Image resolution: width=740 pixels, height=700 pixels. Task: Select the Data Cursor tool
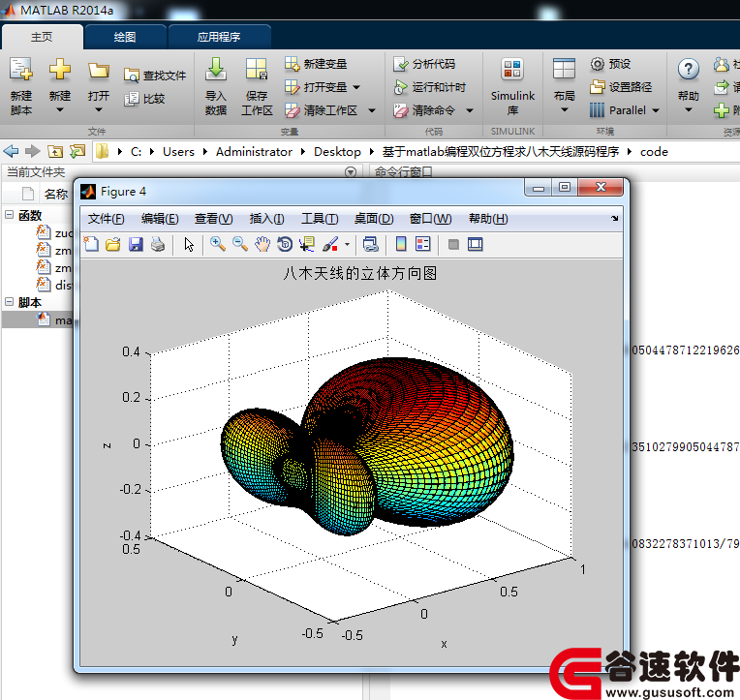point(307,244)
